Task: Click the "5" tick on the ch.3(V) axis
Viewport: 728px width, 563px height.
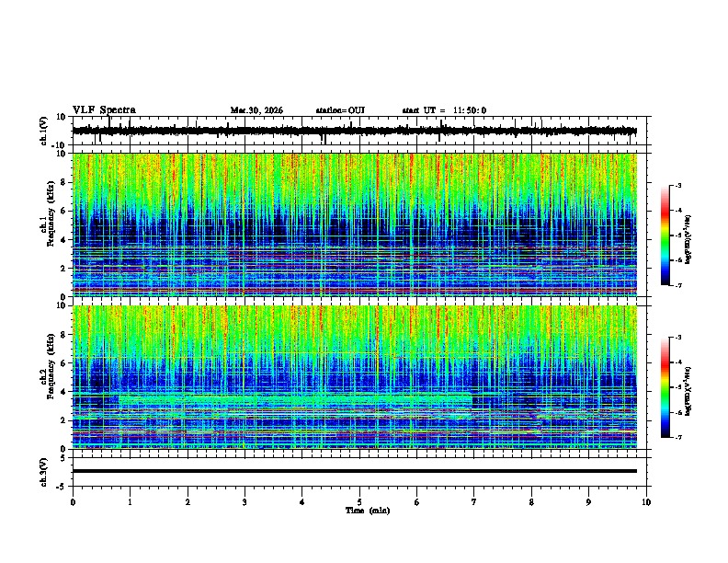Action: [x=64, y=458]
